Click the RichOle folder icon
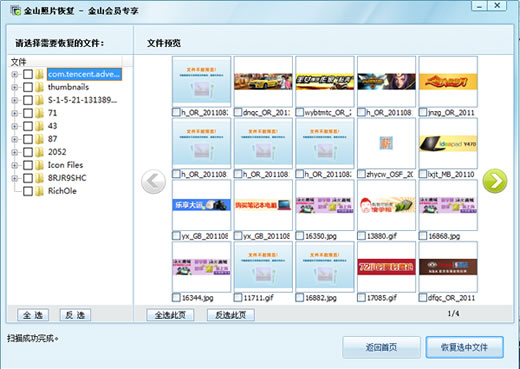This screenshot has height=369, width=520. pos(40,191)
